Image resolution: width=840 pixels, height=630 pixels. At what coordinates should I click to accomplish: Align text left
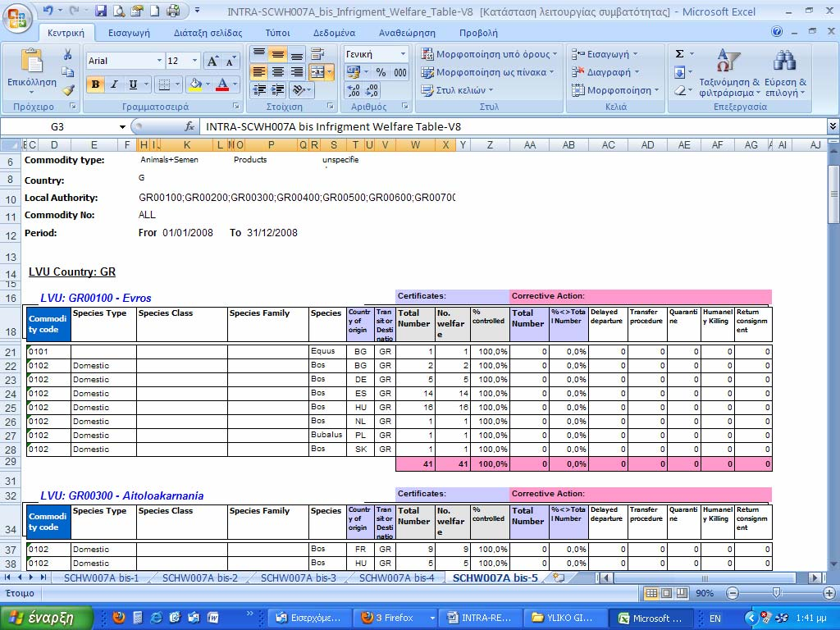pyautogui.click(x=259, y=72)
